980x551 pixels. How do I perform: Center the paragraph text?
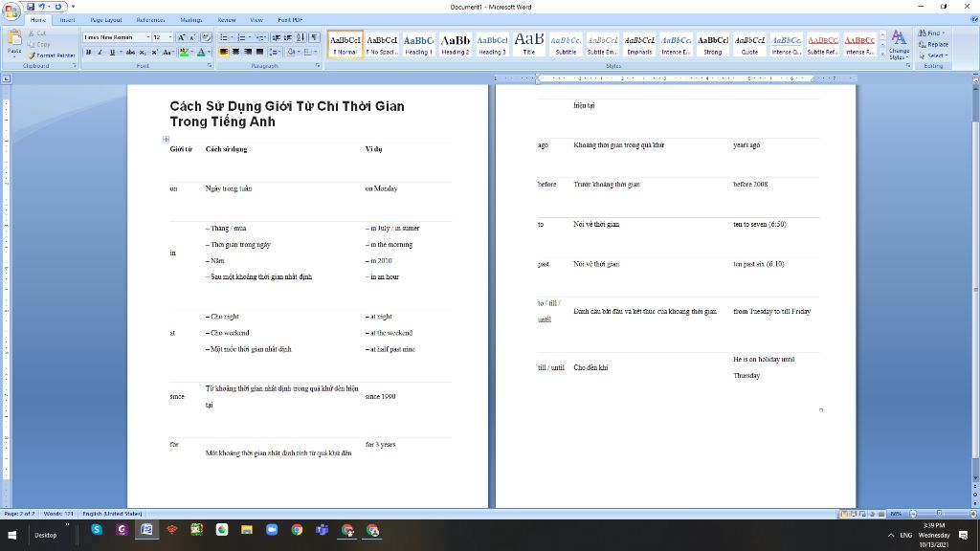pyautogui.click(x=235, y=53)
